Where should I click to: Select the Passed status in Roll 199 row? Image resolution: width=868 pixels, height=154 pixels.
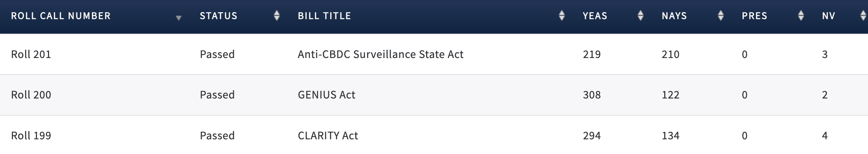[x=217, y=135]
